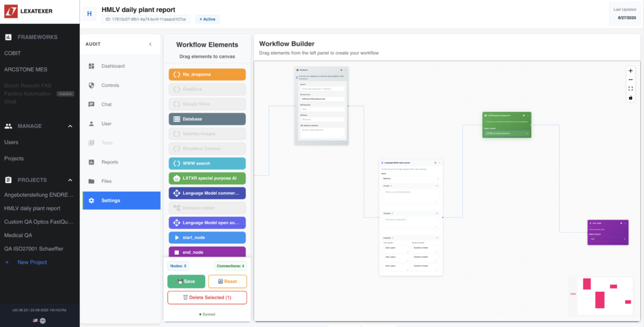The image size is (644, 327).
Task: Zoom in on the workflow canvas
Action: pos(631,70)
